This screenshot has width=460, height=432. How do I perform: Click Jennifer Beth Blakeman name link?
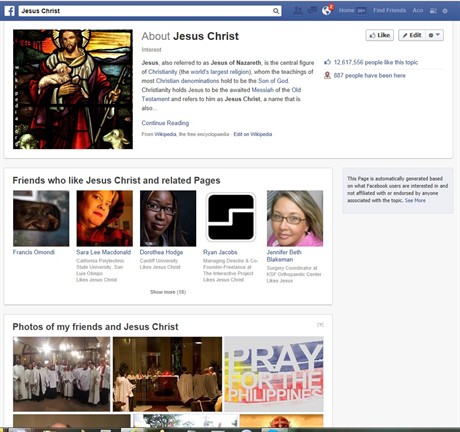click(284, 256)
